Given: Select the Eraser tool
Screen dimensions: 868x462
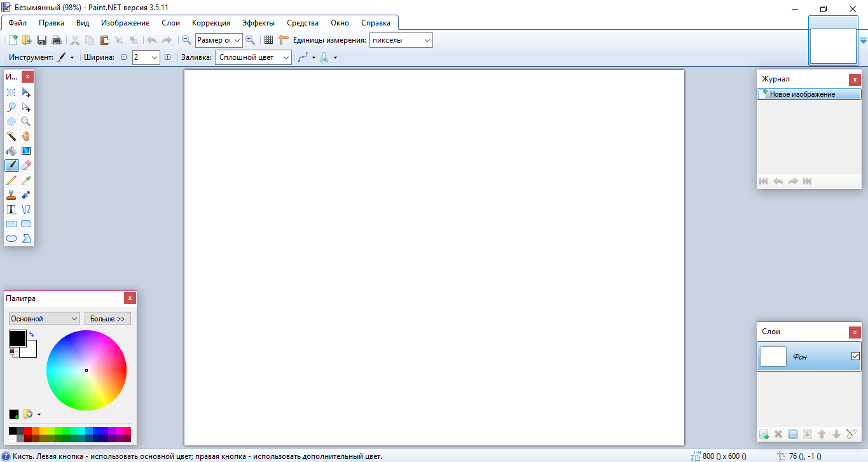Looking at the screenshot, I should click(26, 165).
